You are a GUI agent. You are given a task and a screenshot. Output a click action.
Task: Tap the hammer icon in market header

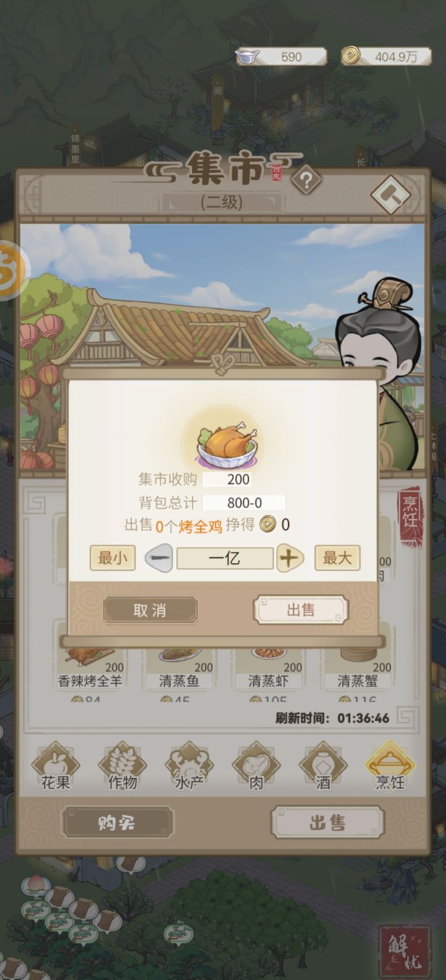391,196
